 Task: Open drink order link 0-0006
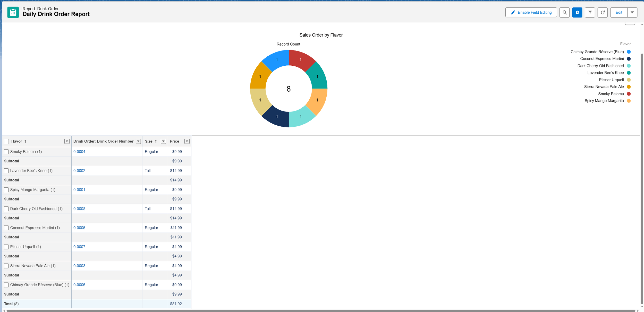[79, 285]
